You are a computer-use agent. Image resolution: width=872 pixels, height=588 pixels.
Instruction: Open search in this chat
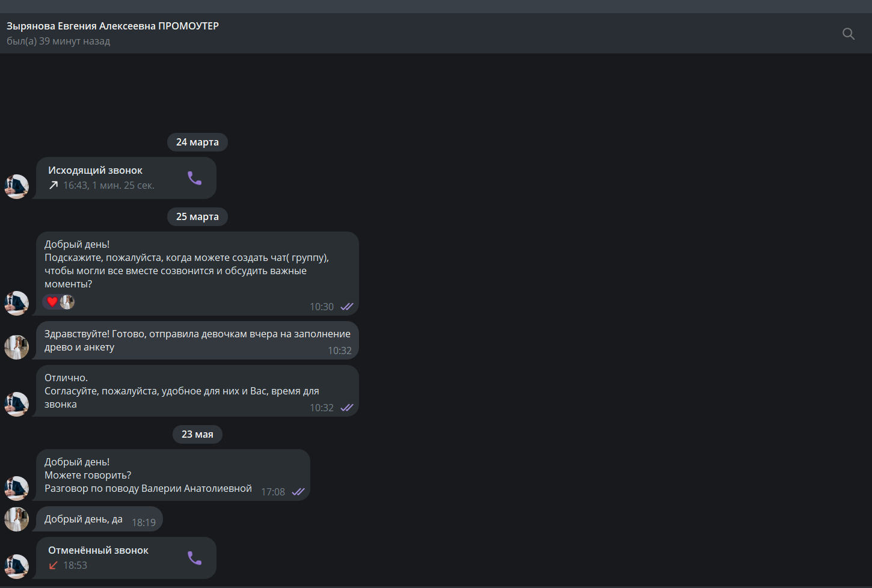coord(848,34)
